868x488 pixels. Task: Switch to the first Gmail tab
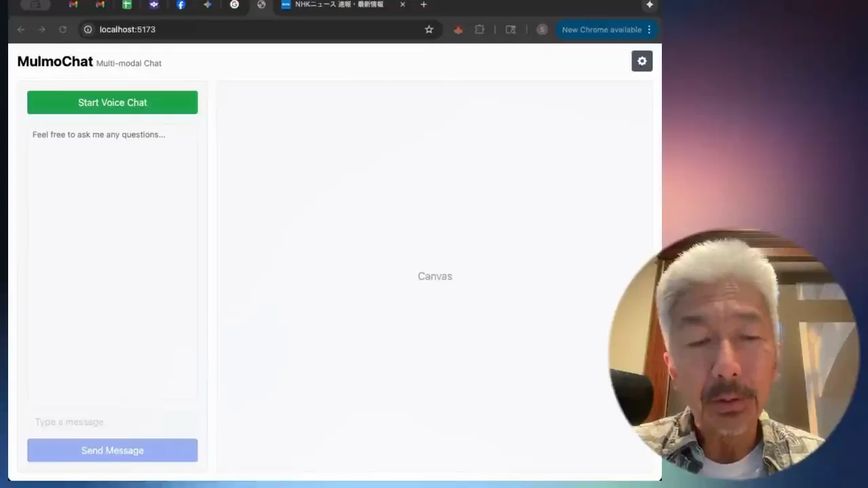pyautogui.click(x=73, y=5)
